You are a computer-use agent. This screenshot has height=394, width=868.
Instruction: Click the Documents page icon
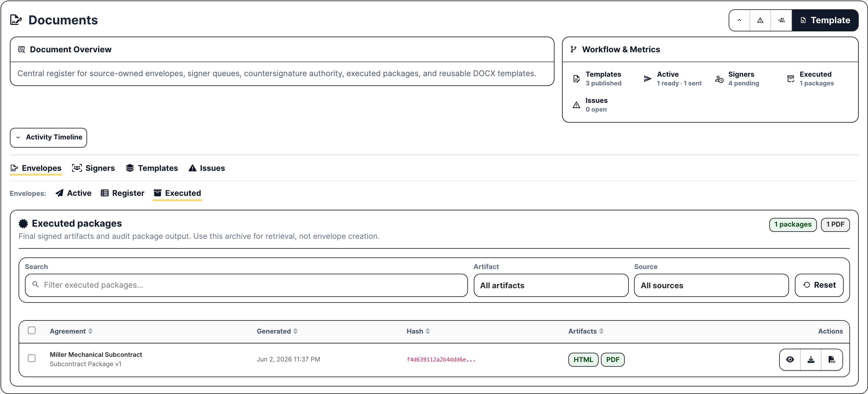pyautogui.click(x=16, y=20)
